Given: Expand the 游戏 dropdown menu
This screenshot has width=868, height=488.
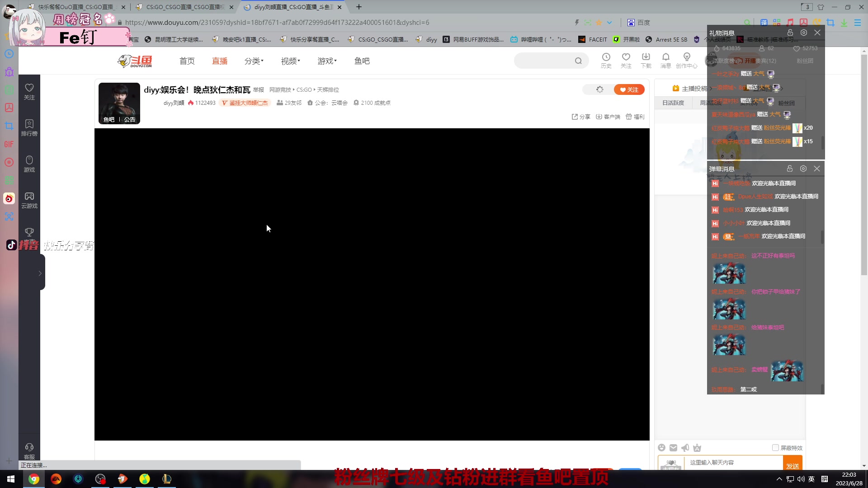Looking at the screenshot, I should coord(327,61).
